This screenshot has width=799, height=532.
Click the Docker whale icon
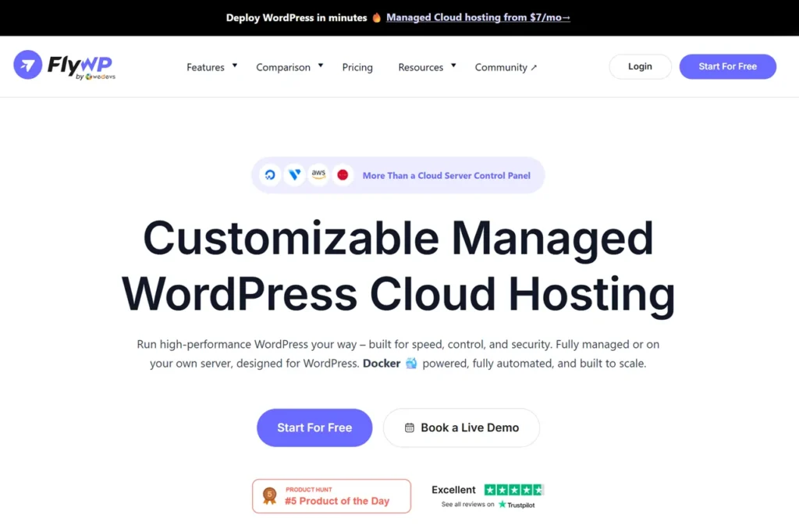(411, 364)
